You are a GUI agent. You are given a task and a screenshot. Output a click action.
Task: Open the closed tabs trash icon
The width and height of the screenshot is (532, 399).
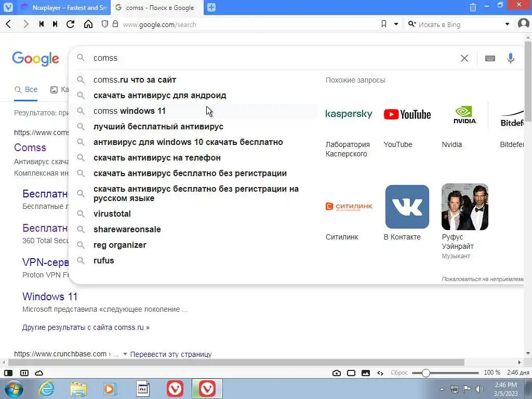(x=473, y=7)
